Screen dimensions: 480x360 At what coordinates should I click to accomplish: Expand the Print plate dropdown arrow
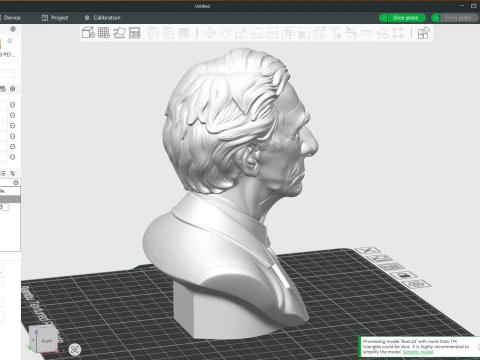(x=435, y=18)
